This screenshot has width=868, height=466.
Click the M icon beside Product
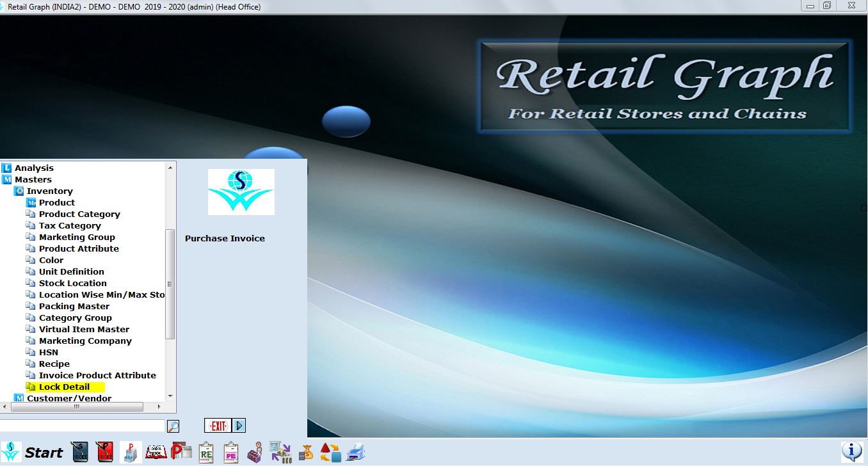click(31, 202)
